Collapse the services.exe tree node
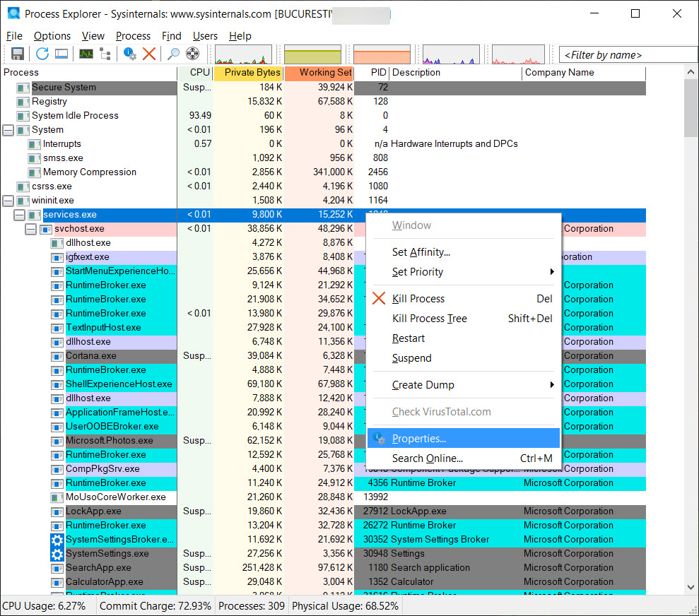Image resolution: width=699 pixels, height=616 pixels. [x=19, y=215]
